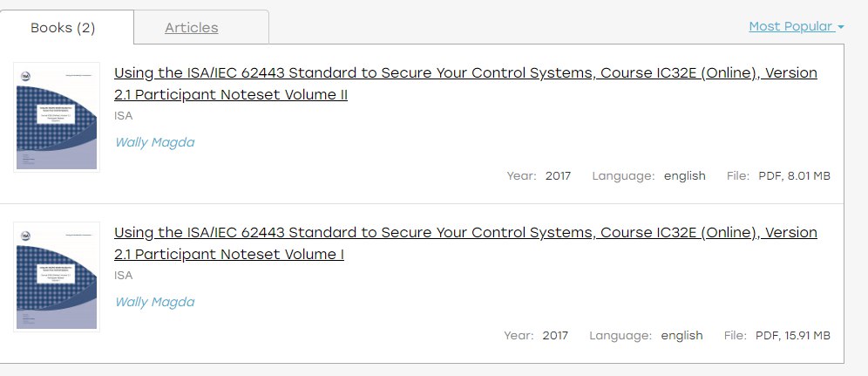This screenshot has width=868, height=376.
Task: Click the ISA logo on the Volume II cover
Action: [x=25, y=77]
